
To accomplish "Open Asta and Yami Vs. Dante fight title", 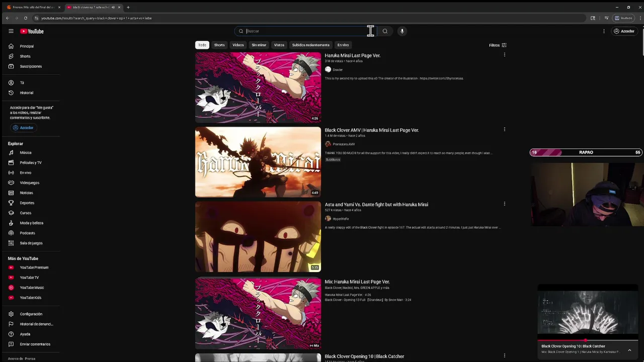I will [376, 204].
